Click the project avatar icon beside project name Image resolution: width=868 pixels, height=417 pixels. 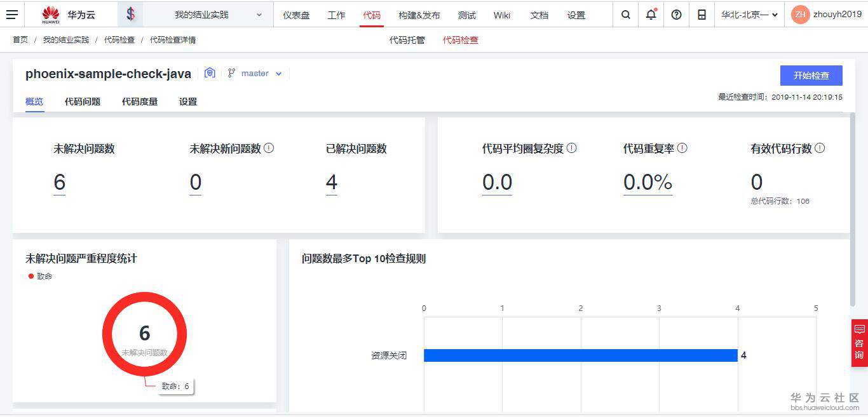(130, 14)
